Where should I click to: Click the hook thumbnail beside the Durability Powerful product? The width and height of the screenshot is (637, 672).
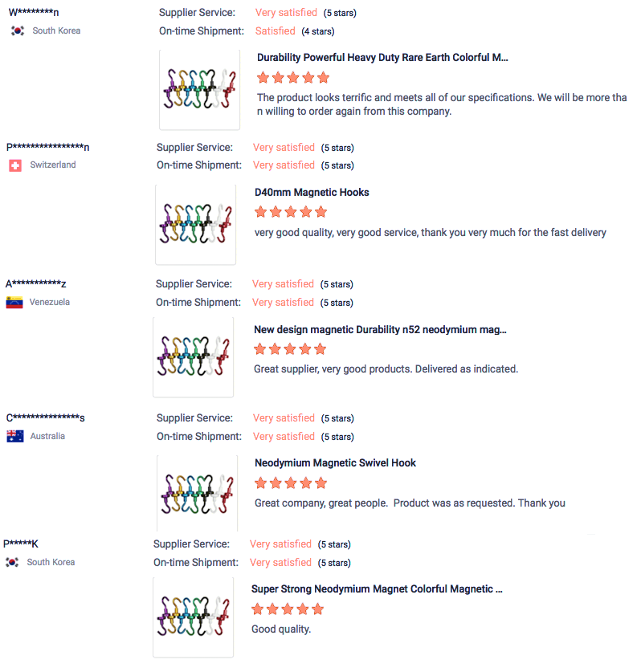[199, 89]
